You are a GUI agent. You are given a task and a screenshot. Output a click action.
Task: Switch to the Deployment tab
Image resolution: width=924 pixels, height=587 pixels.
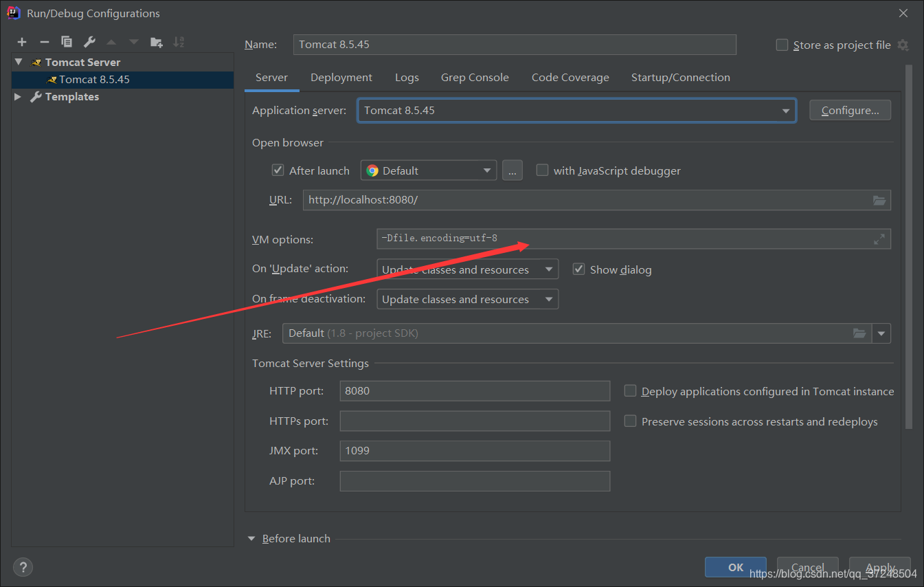tap(341, 77)
